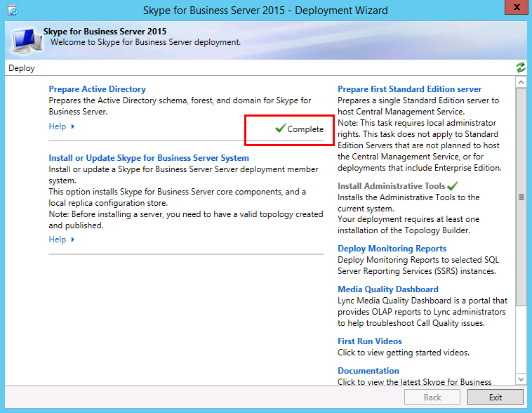Click the Exit button
The width and height of the screenshot is (532, 413).
[496, 398]
